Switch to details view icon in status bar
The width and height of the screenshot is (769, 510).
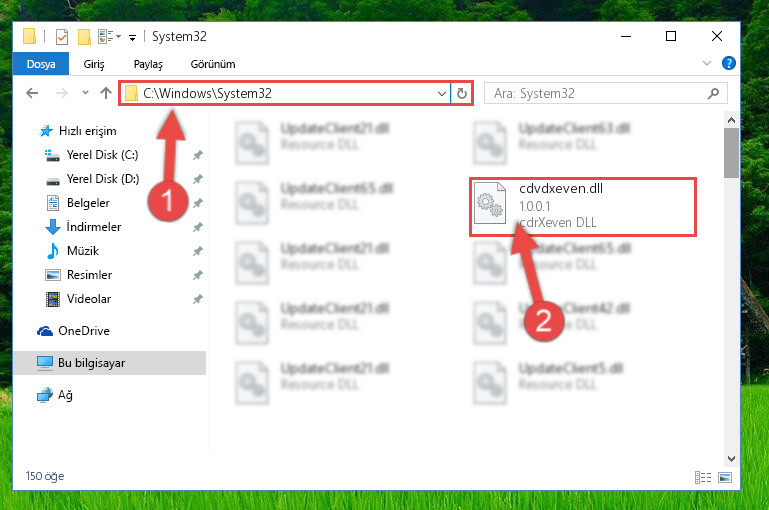(703, 477)
